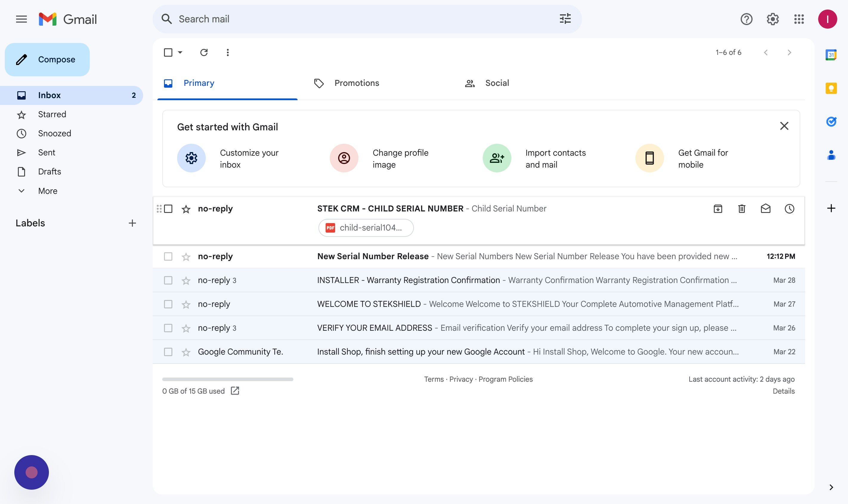
Task: Show the side panel chevron
Action: pyautogui.click(x=831, y=487)
